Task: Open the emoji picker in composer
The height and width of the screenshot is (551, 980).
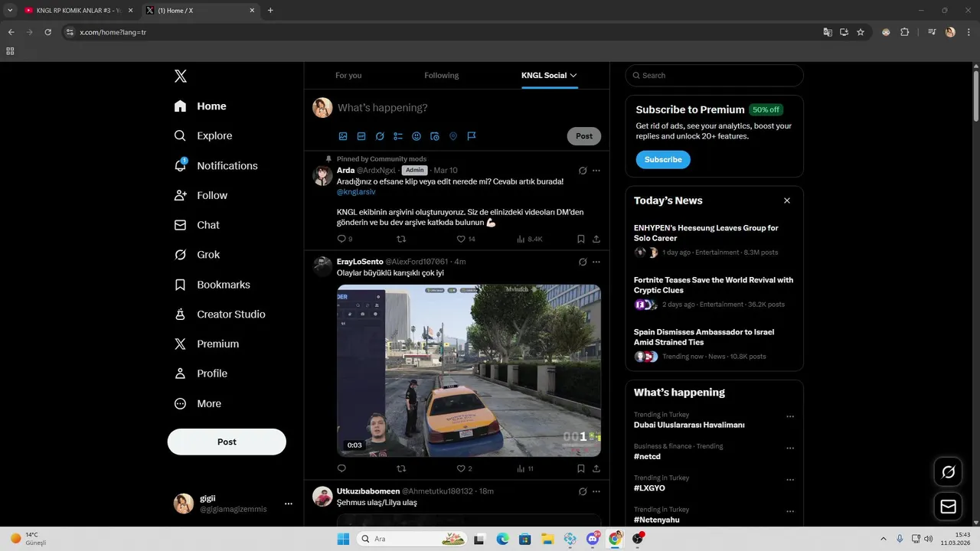Action: tap(416, 136)
